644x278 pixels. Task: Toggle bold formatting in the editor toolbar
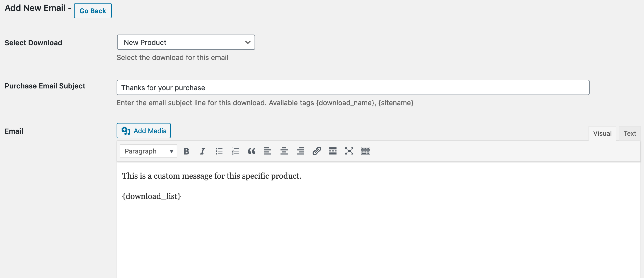pyautogui.click(x=186, y=151)
